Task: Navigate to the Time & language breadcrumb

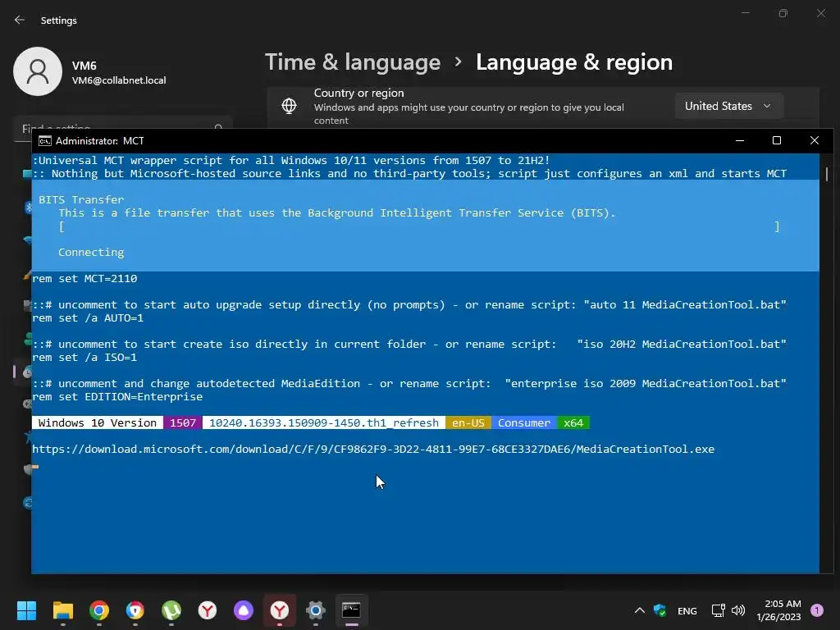Action: click(x=353, y=62)
